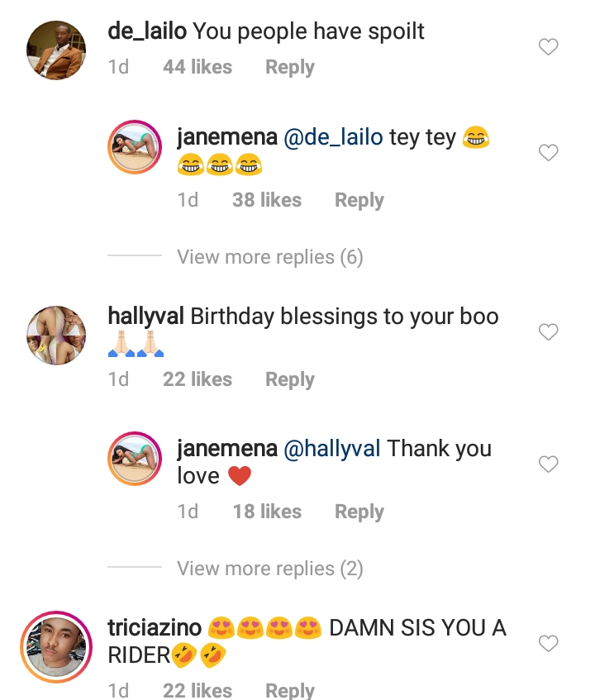Open hallyval's profile avatar

coord(56,335)
